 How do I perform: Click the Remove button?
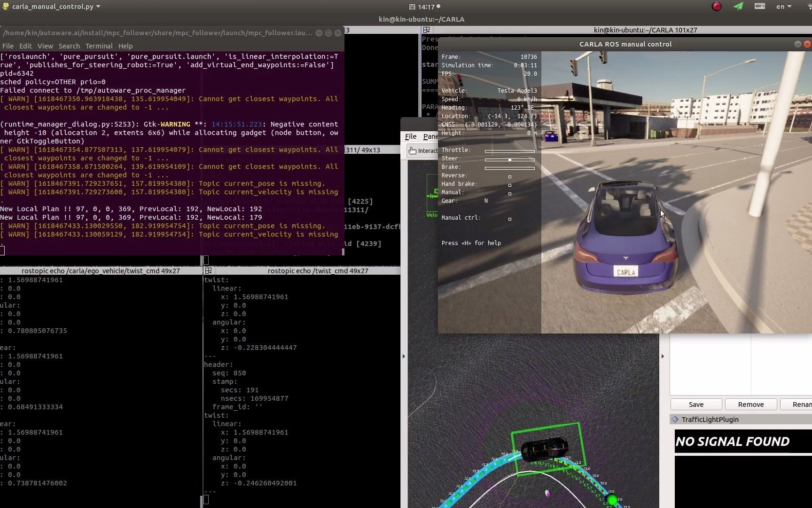[x=750, y=405]
